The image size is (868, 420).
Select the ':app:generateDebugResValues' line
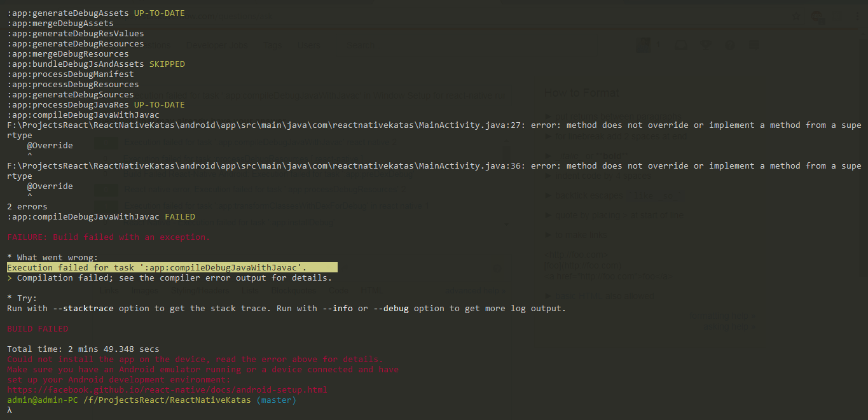click(76, 34)
